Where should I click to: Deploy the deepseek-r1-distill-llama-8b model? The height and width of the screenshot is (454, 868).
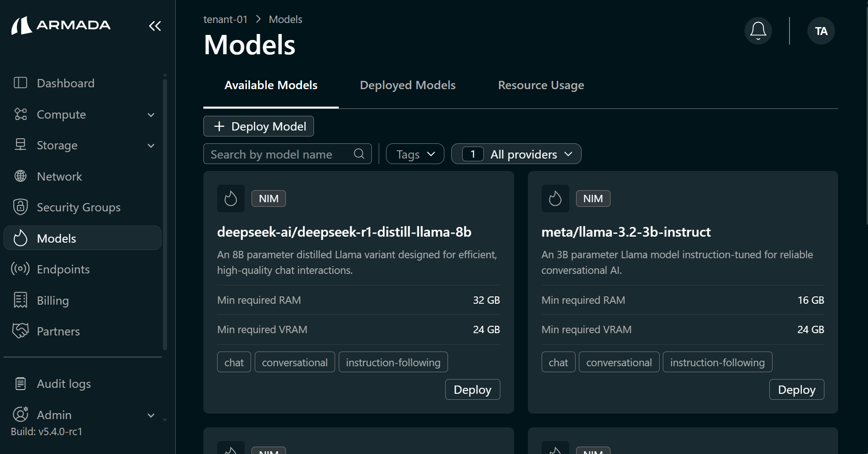pos(472,389)
